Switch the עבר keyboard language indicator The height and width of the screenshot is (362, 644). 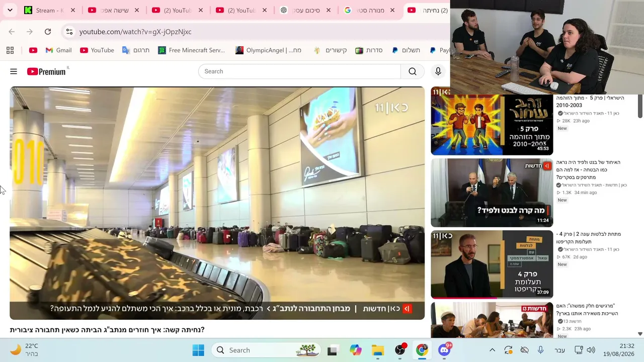coord(559,350)
